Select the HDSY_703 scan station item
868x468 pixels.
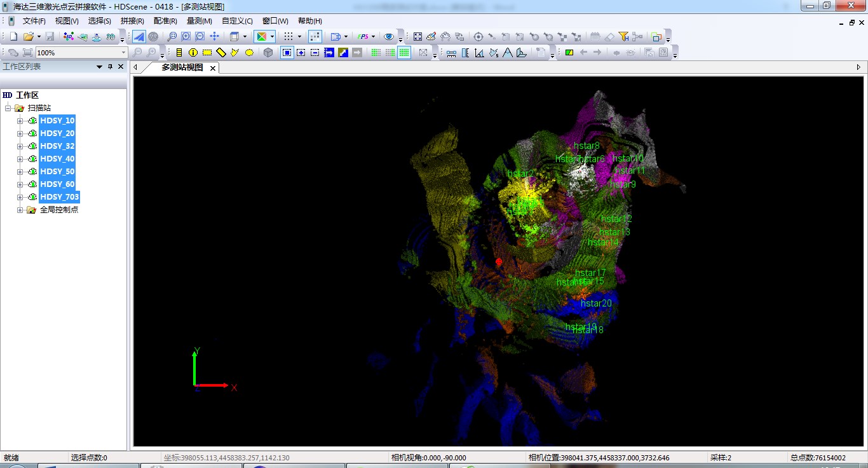point(59,197)
